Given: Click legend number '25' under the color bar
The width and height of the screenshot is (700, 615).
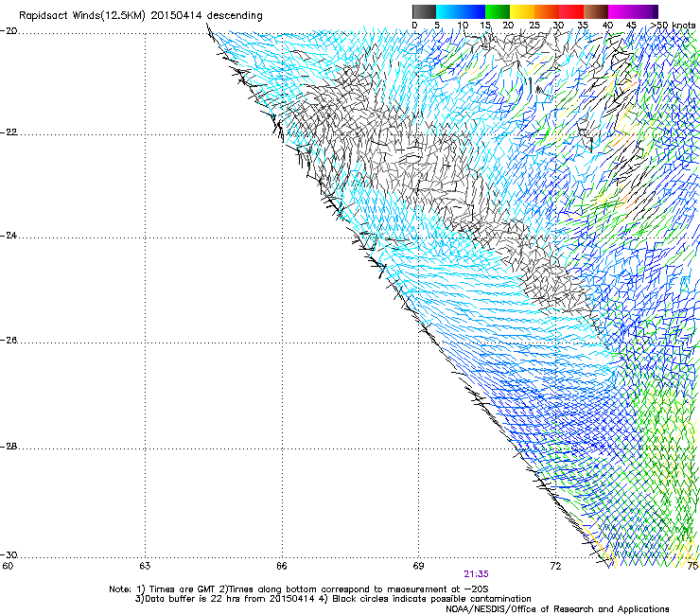Looking at the screenshot, I should (x=534, y=26).
